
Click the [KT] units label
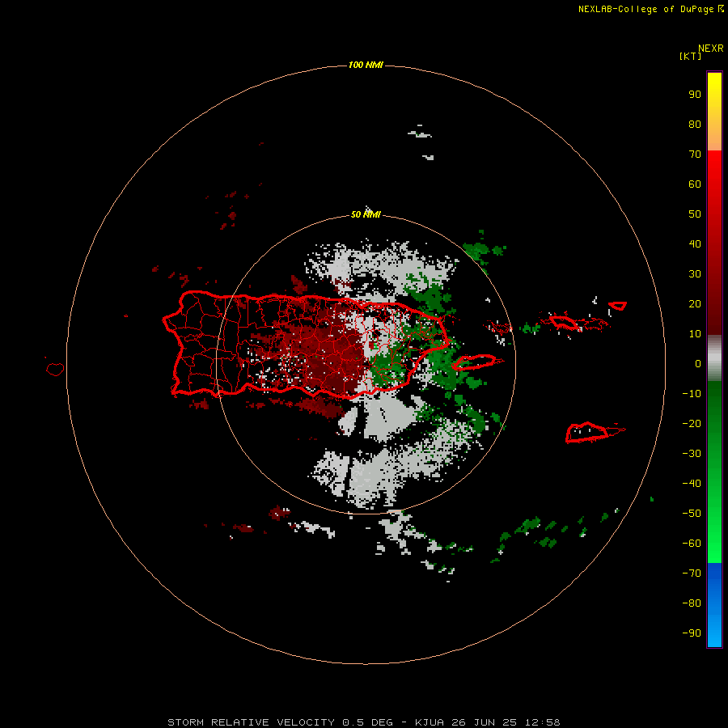[x=691, y=56]
